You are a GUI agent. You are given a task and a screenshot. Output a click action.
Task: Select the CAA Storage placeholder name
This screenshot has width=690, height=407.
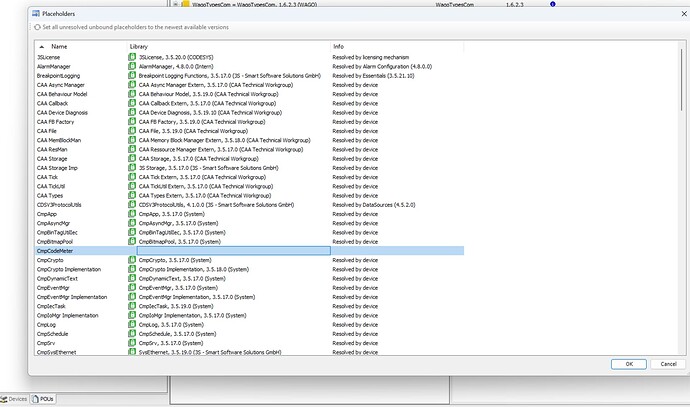point(52,159)
